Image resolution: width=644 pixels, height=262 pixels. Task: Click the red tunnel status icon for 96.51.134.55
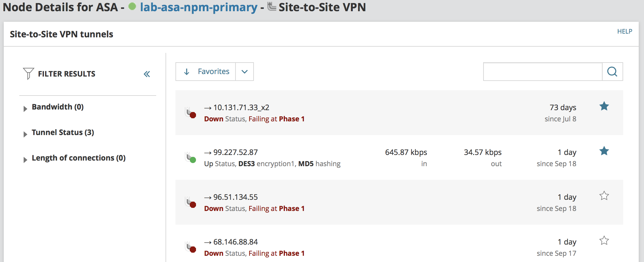point(193,205)
